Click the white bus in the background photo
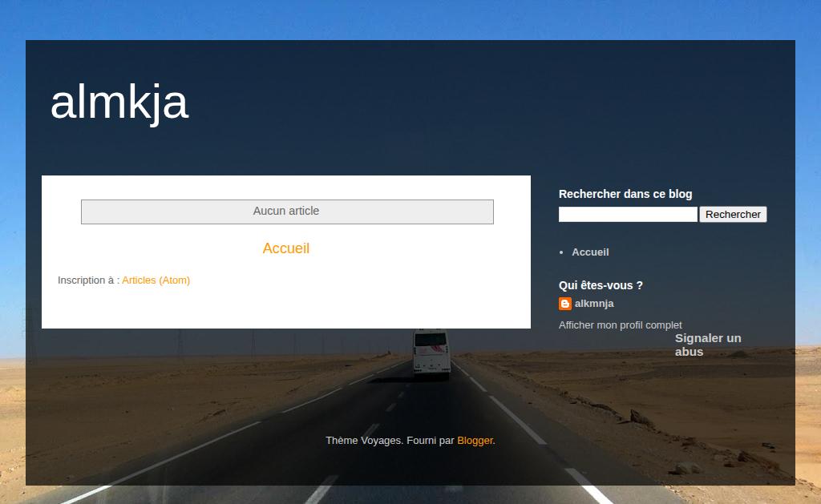 431,353
